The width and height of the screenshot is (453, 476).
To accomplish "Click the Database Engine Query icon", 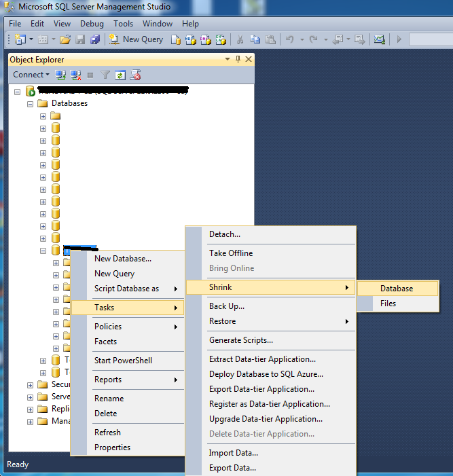I will (176, 39).
